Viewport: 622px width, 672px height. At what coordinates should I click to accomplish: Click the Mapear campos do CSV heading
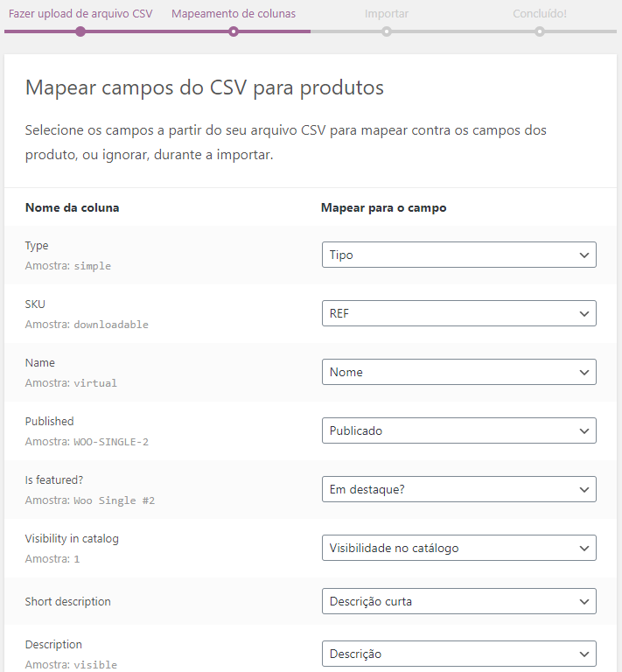pos(205,87)
